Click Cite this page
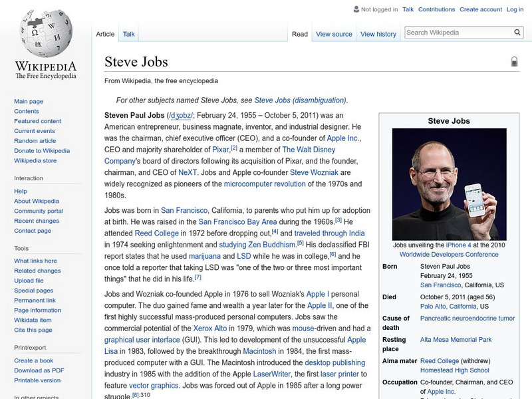 coord(33,329)
